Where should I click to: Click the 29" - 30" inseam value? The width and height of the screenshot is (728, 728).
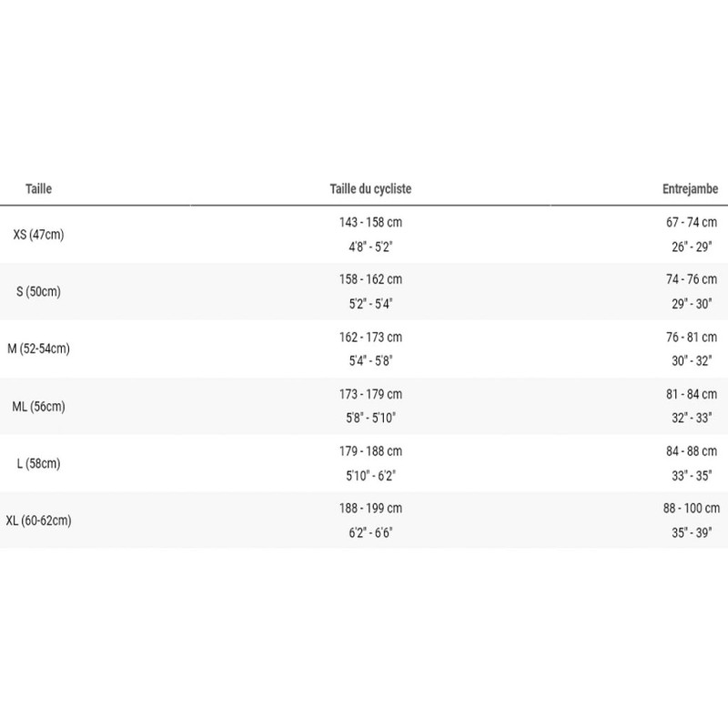coord(692,304)
